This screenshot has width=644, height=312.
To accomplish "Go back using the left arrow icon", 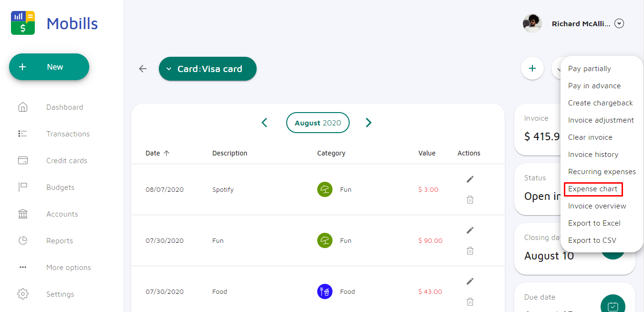I will [143, 69].
